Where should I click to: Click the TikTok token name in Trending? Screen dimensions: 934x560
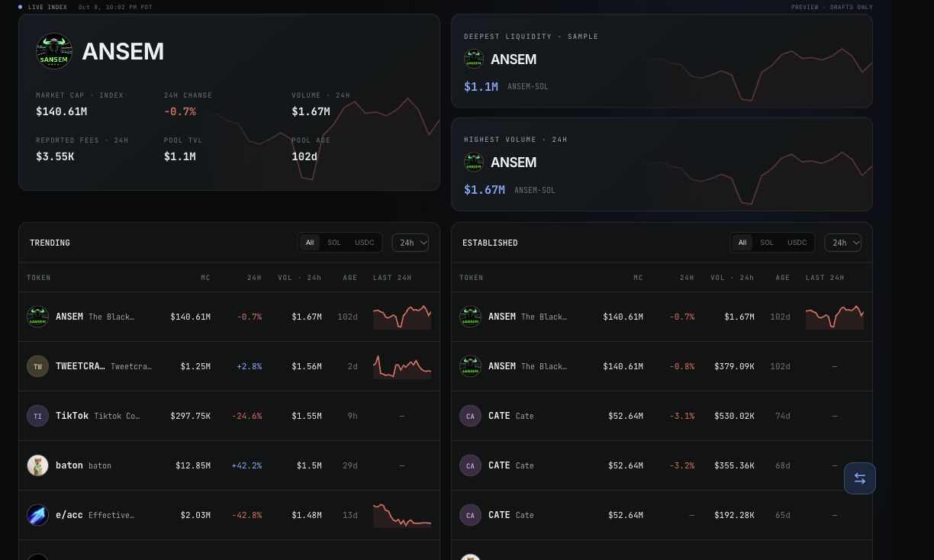click(72, 416)
